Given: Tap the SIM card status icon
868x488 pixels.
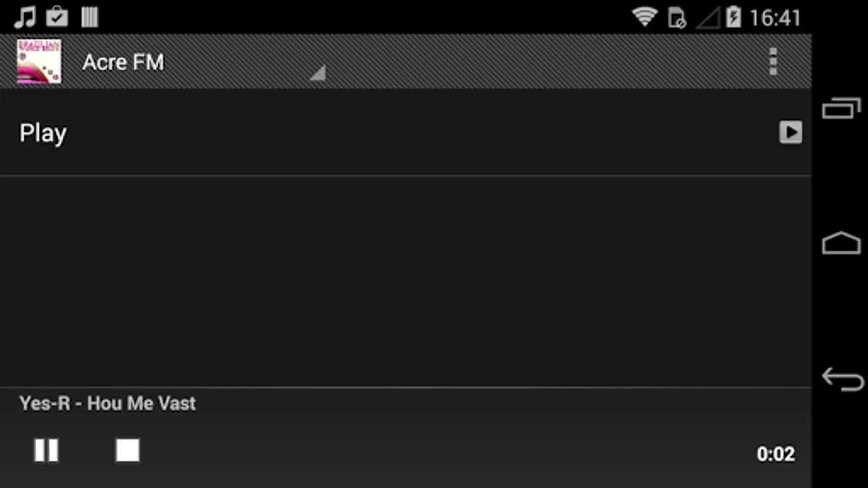Looking at the screenshot, I should click(x=677, y=18).
